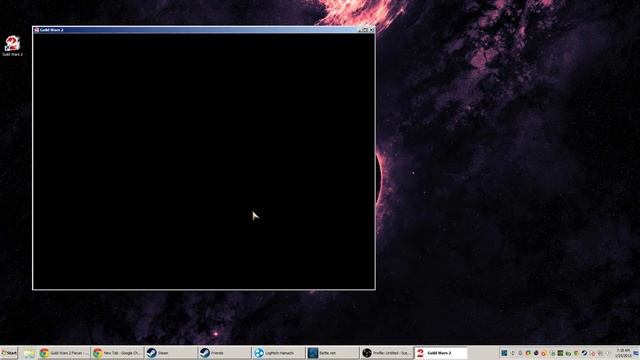Switch to Guild Wars 2 Forum Chrome window
This screenshot has width=640, height=360.
64,353
